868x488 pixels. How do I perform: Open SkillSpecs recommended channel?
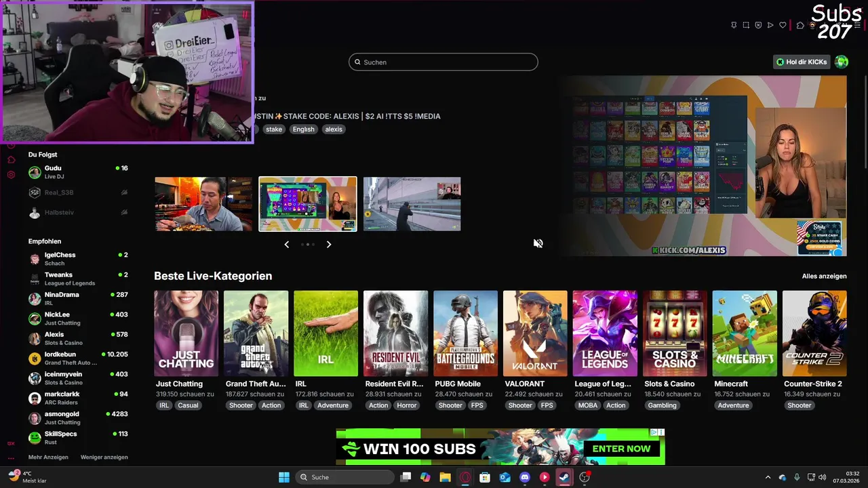pos(78,438)
